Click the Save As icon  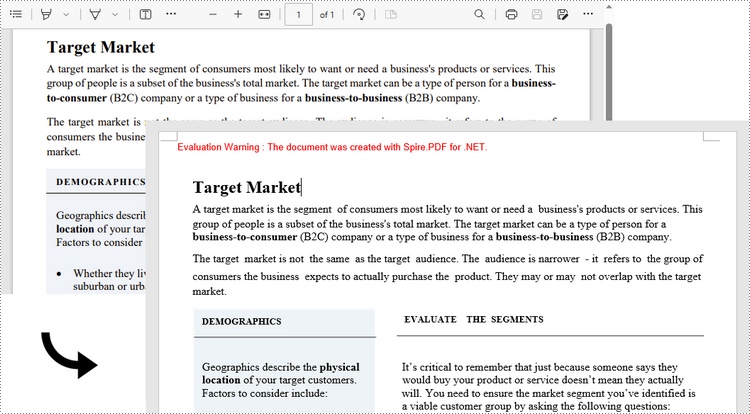point(562,14)
